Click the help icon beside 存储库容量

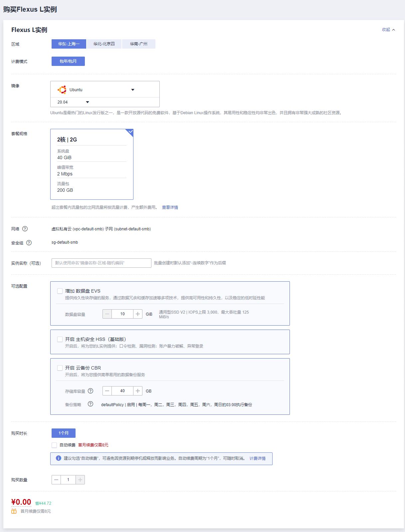[x=91, y=391]
